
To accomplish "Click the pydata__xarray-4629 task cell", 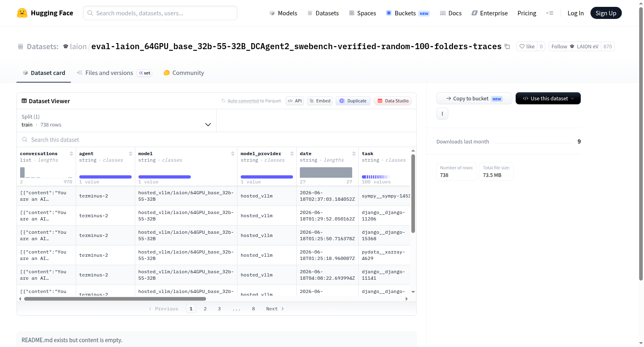I will point(384,256).
